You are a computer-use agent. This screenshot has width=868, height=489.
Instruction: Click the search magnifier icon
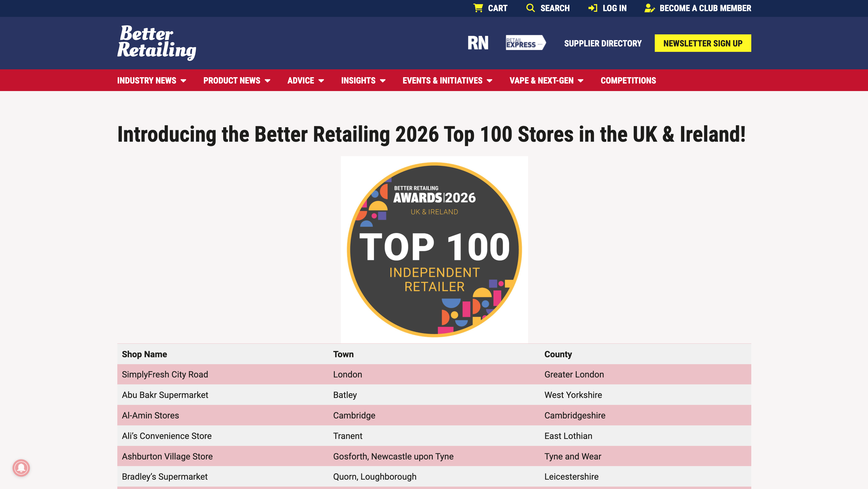tap(531, 8)
